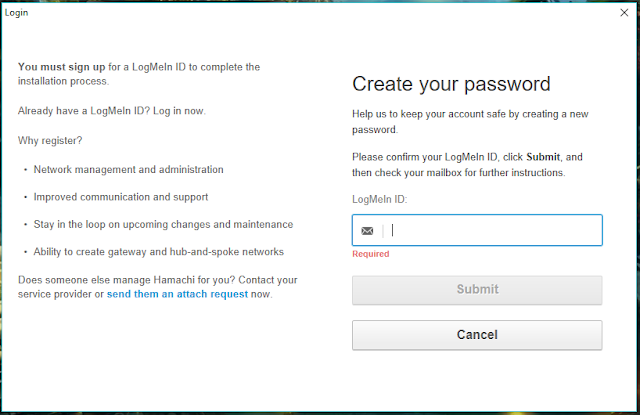Click the Why register? text
The width and height of the screenshot is (640, 415).
[x=50, y=141]
